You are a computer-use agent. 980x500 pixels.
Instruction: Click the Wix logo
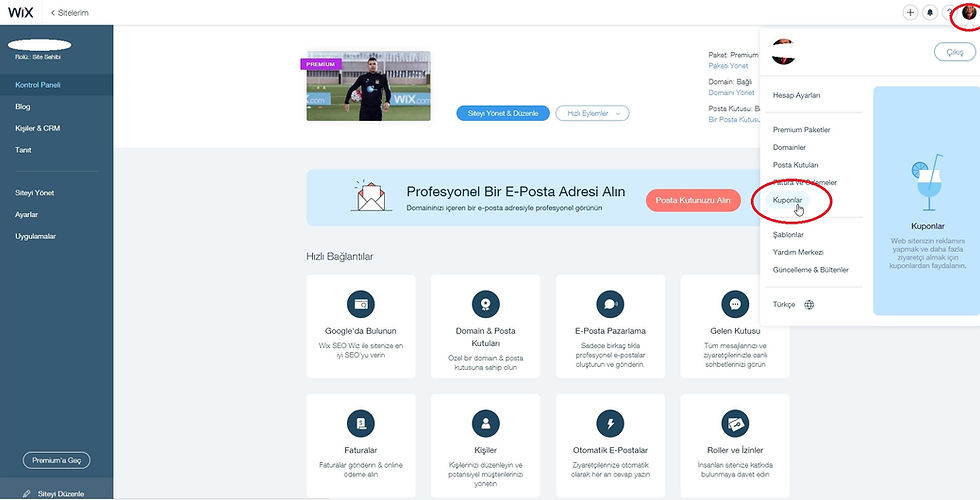(21, 12)
